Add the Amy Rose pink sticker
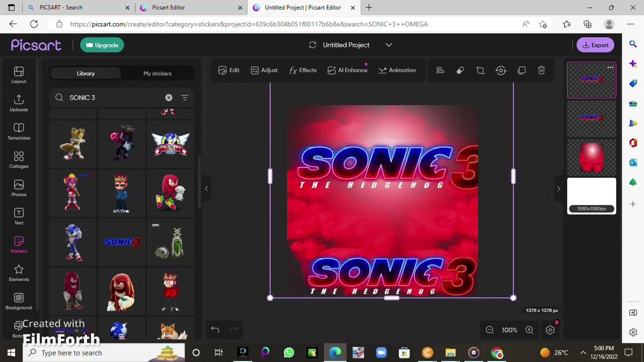The width and height of the screenshot is (644, 362). (73, 193)
